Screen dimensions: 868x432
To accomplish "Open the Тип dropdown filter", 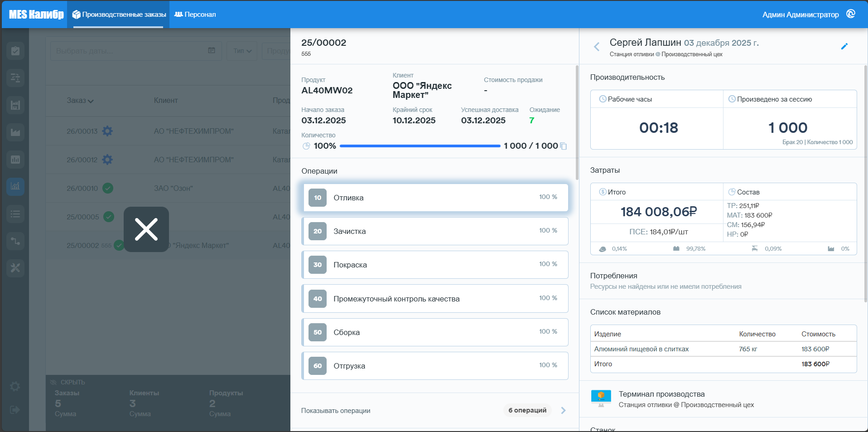I will point(242,51).
